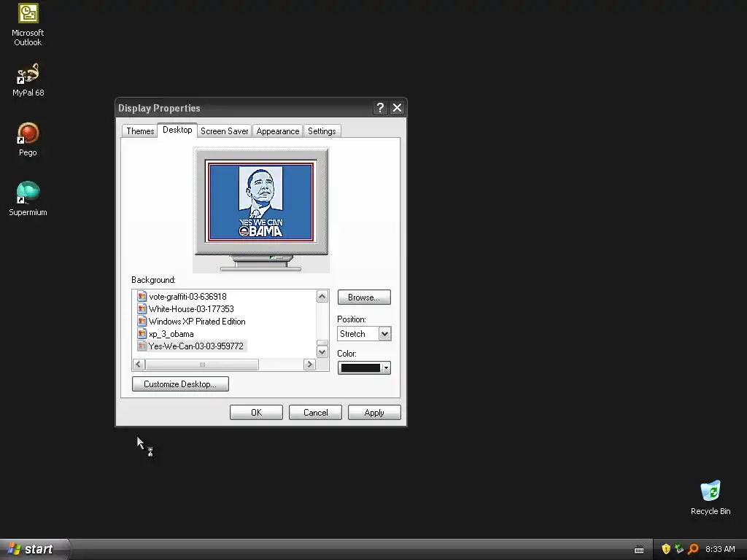Viewport: 747px width, 560px height.
Task: Click the background list scroll down arrow
Action: (322, 352)
